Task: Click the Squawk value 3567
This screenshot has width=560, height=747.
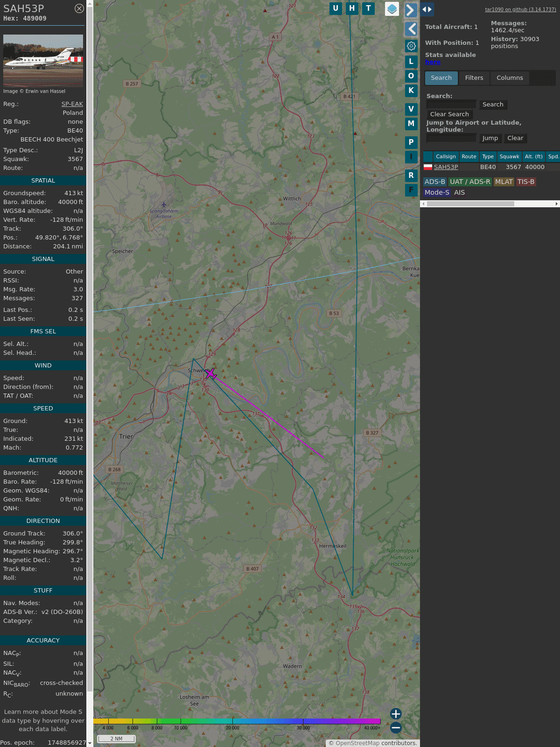Action: coord(75,159)
